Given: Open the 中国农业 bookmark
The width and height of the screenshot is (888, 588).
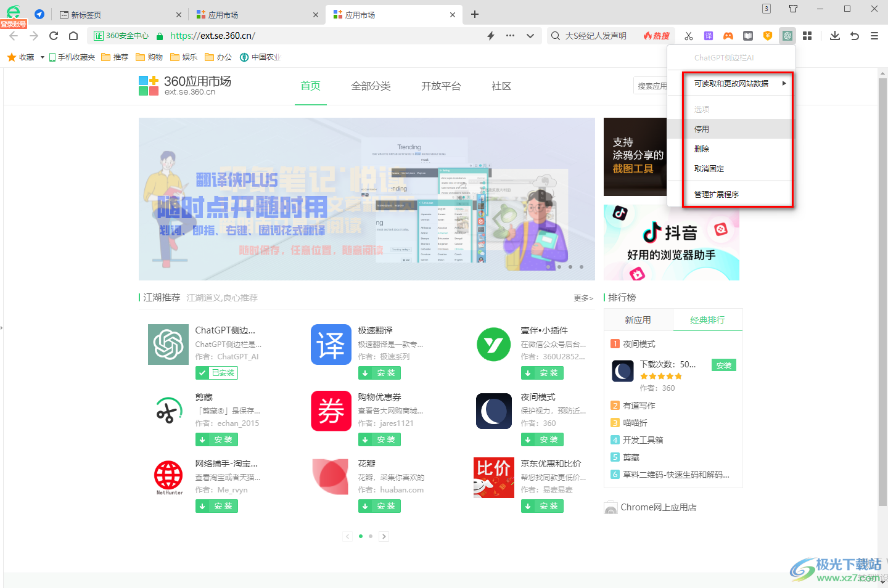Looking at the screenshot, I should coord(260,57).
